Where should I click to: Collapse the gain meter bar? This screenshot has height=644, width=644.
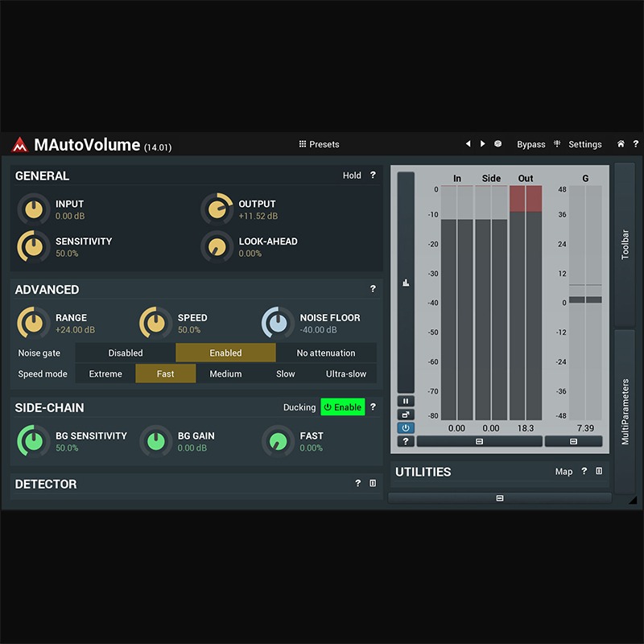tap(573, 441)
